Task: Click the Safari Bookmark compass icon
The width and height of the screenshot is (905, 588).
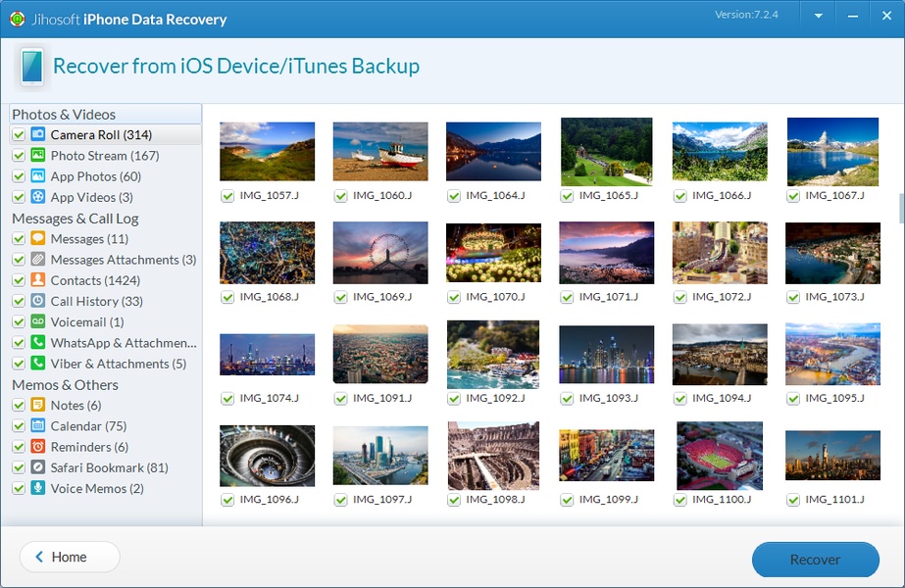Action: (38, 467)
